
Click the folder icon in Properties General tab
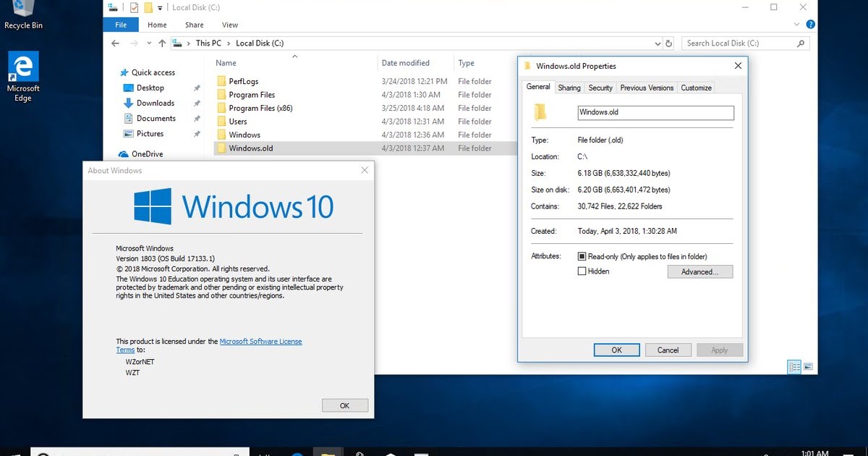click(x=540, y=112)
